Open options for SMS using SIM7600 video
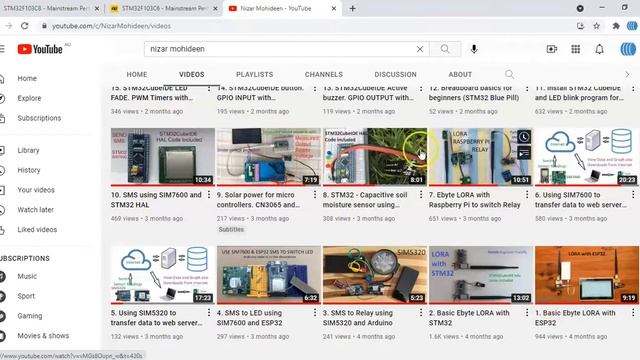This screenshot has height=360, width=640. 209,195
